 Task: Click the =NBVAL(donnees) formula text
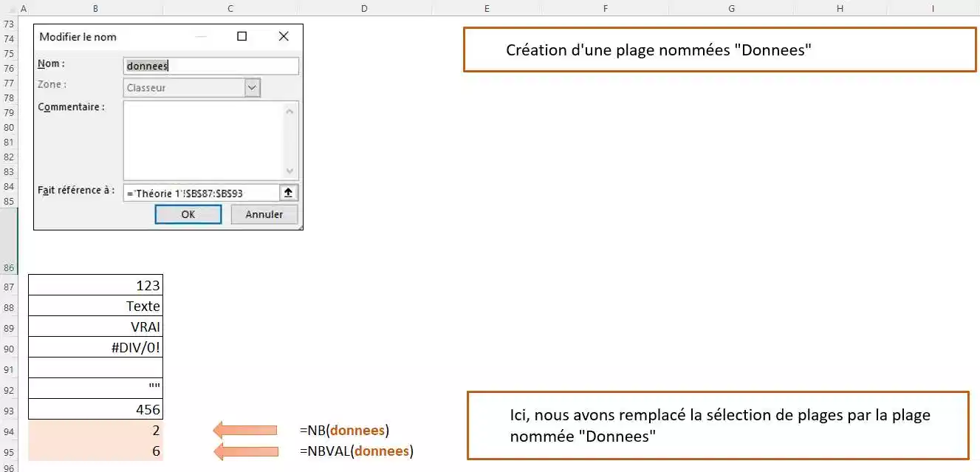(x=357, y=451)
